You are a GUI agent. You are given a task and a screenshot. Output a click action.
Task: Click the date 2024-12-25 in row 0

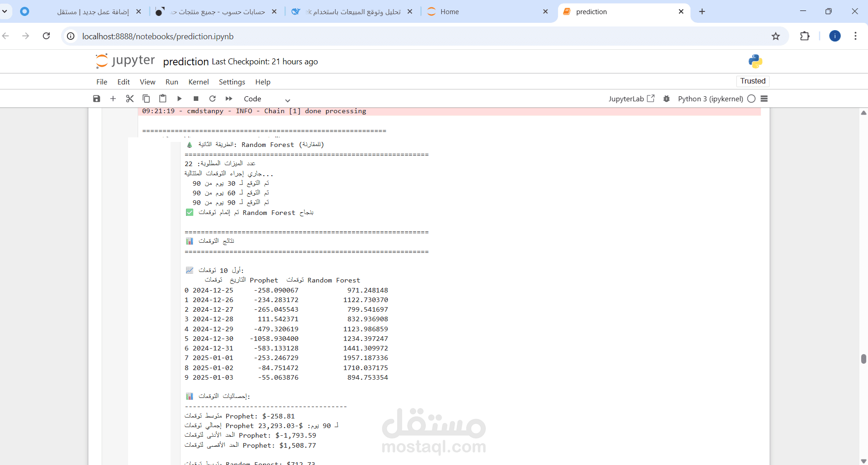coord(213,290)
